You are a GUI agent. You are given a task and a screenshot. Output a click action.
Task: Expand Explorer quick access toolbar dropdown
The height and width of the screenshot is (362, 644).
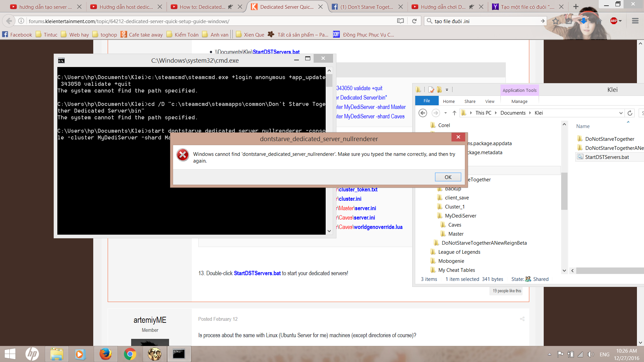(x=447, y=90)
